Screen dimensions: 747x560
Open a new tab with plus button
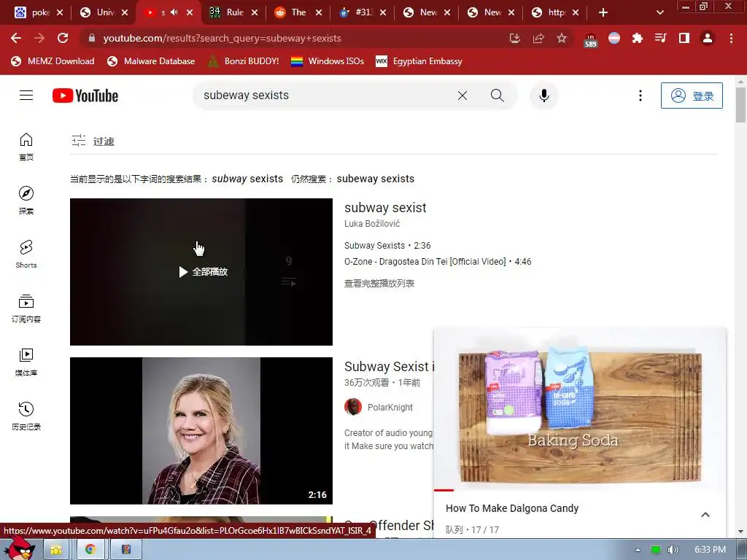tap(603, 12)
